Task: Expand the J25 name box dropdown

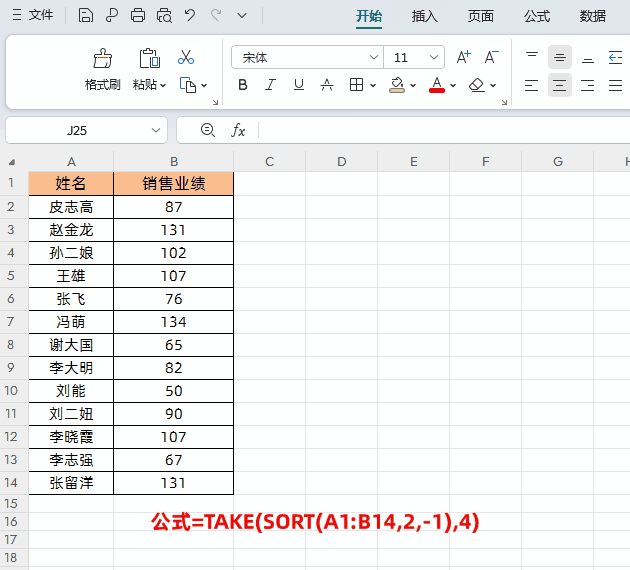Action: pos(156,130)
